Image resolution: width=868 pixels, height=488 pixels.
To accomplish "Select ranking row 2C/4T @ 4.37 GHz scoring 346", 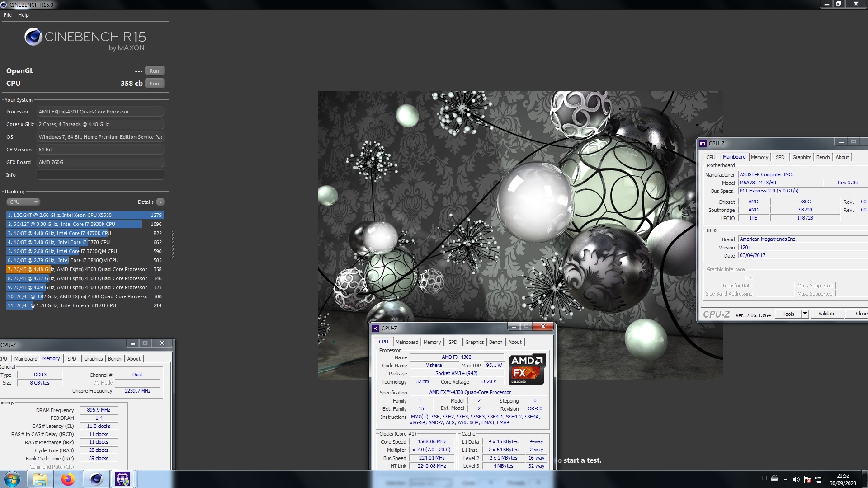I will (85, 278).
